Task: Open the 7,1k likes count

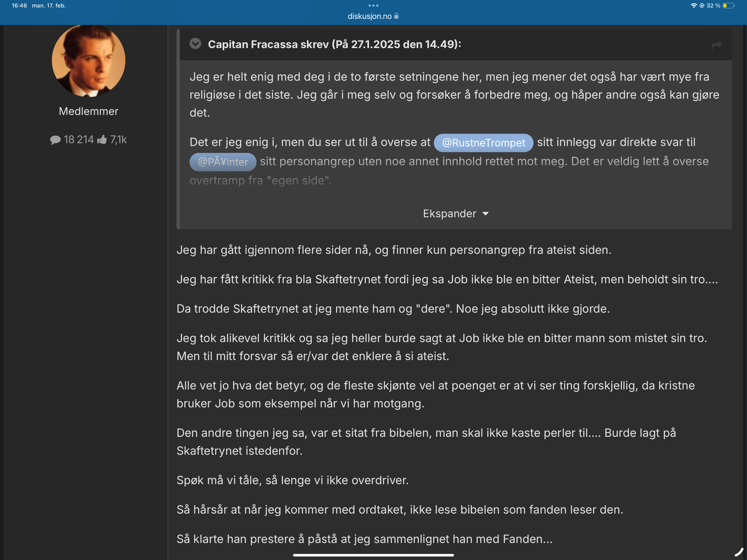Action: pos(119,139)
